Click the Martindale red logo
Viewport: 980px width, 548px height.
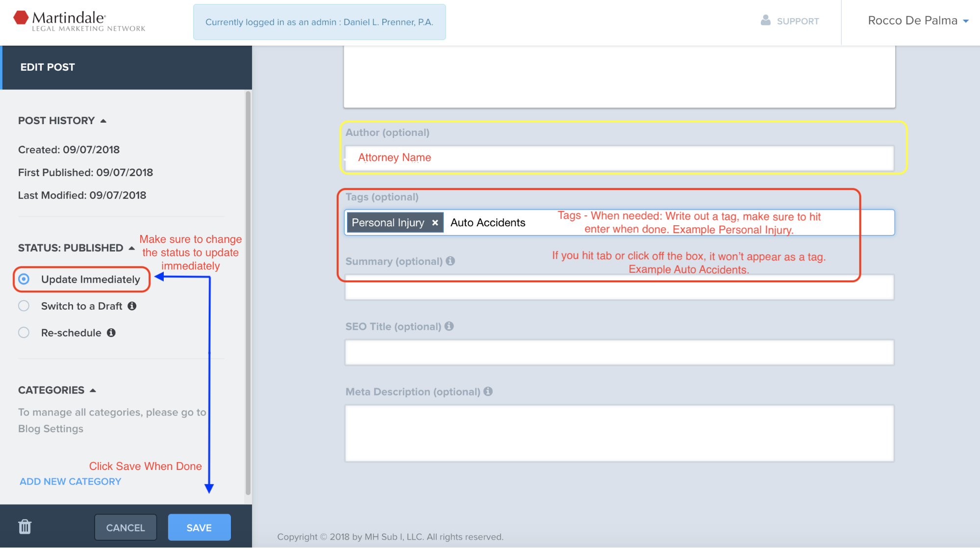[x=21, y=18]
